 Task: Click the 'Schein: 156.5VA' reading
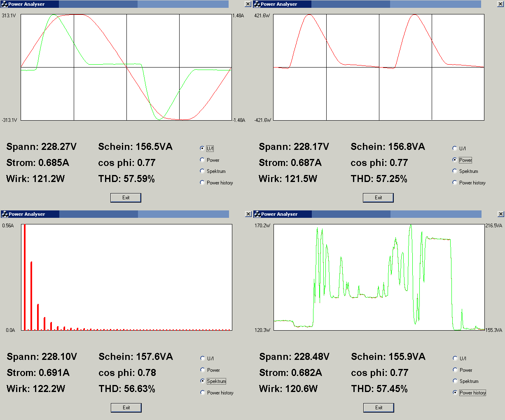135,147
